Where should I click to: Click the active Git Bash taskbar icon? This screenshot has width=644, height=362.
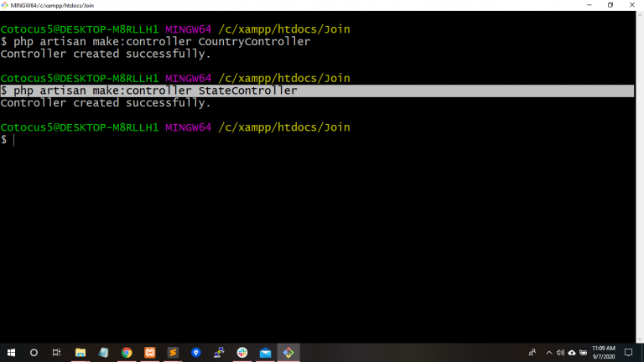(288, 352)
